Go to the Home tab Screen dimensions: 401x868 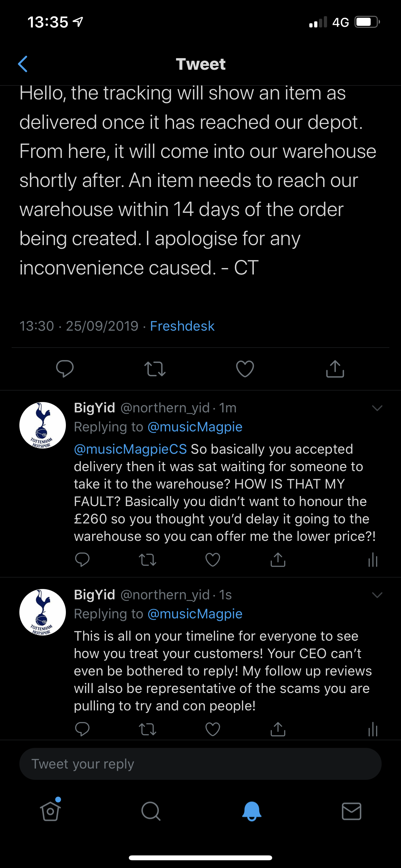pyautogui.click(x=51, y=811)
